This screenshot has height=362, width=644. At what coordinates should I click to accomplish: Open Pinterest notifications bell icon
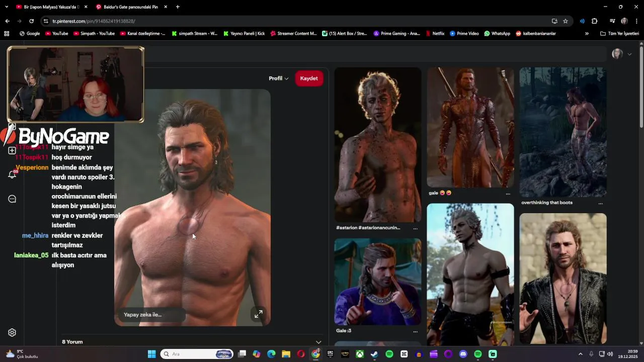12,174
